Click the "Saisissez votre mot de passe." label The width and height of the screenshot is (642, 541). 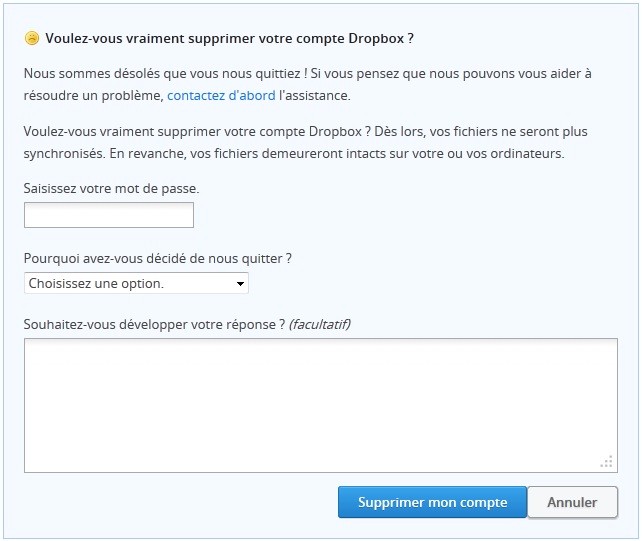click(111, 187)
